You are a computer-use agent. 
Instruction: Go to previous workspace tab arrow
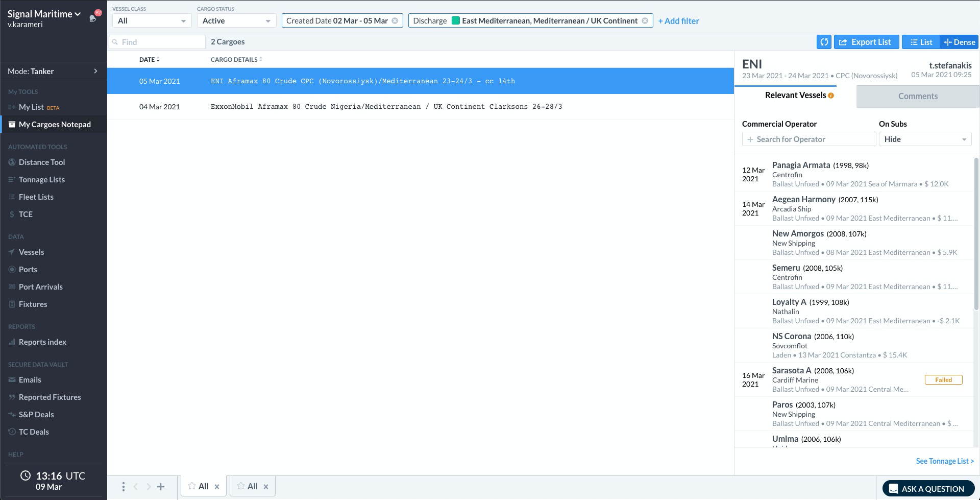tap(136, 487)
